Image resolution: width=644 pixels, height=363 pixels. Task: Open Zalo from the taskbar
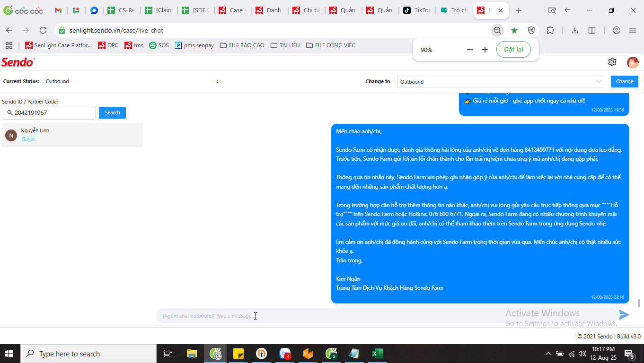pyautogui.click(x=285, y=354)
